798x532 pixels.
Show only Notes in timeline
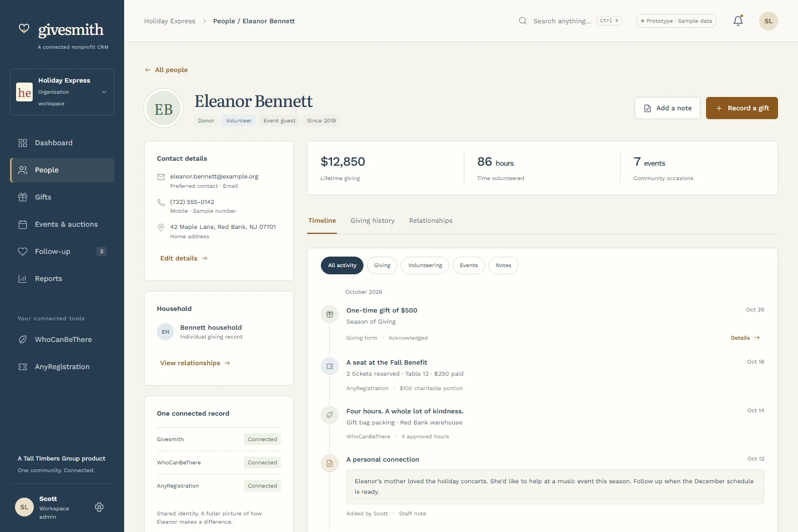coord(503,265)
